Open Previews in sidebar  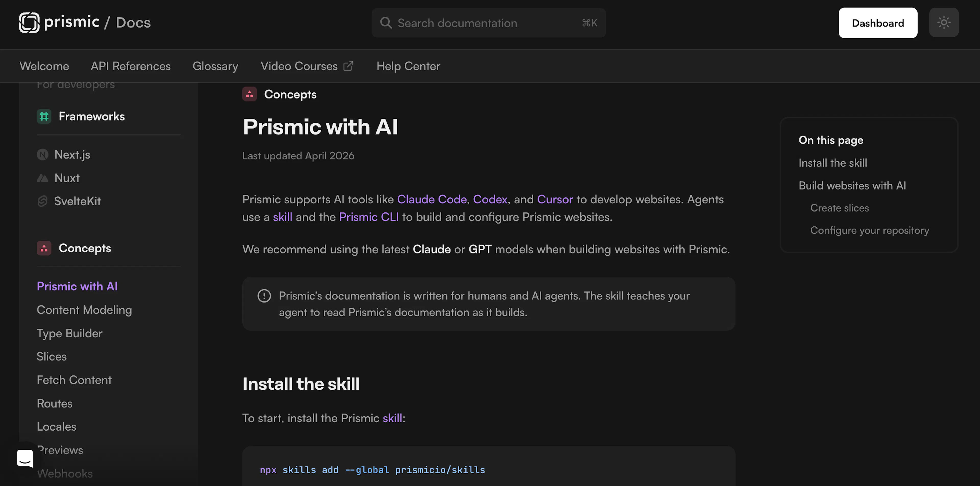click(x=60, y=451)
